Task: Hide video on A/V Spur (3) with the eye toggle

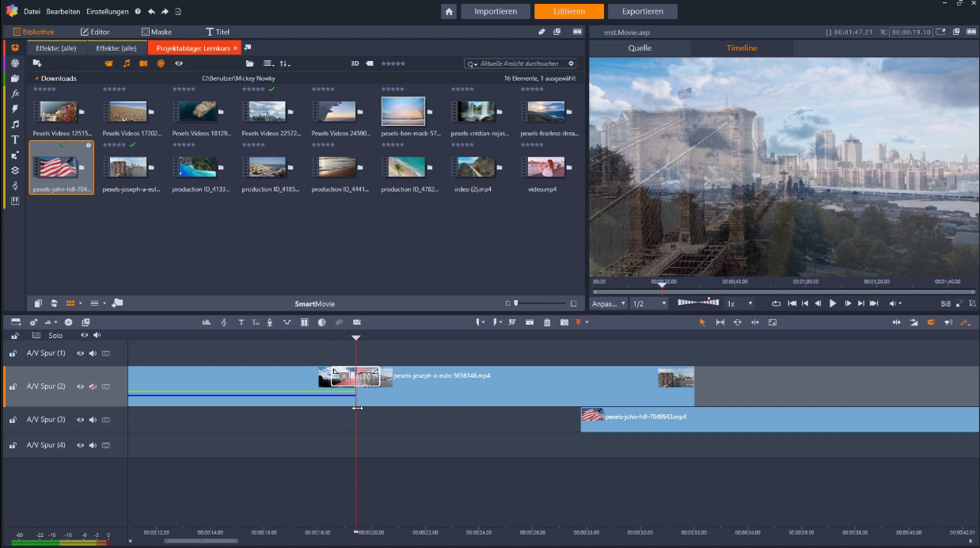Action: [x=78, y=420]
